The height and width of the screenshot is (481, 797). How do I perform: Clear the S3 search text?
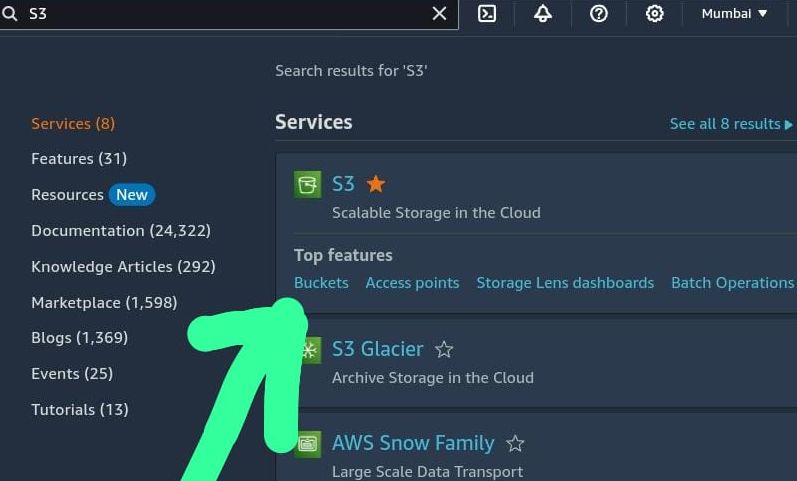pos(439,14)
